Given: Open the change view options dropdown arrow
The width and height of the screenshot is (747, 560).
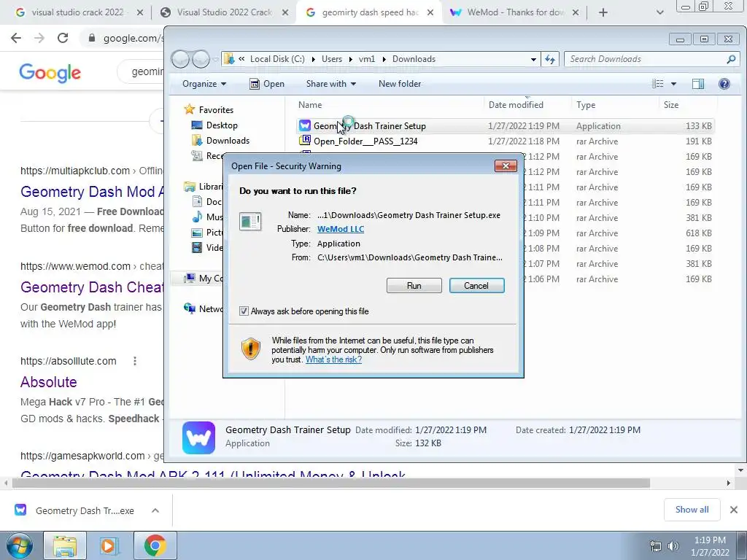Looking at the screenshot, I should click(x=673, y=84).
